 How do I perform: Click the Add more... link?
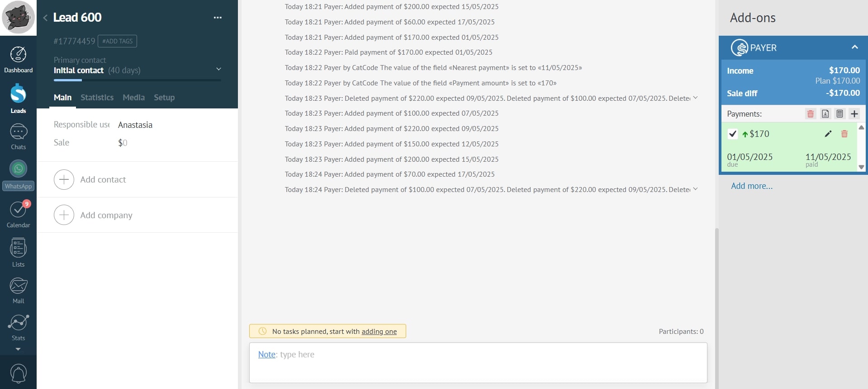[752, 186]
